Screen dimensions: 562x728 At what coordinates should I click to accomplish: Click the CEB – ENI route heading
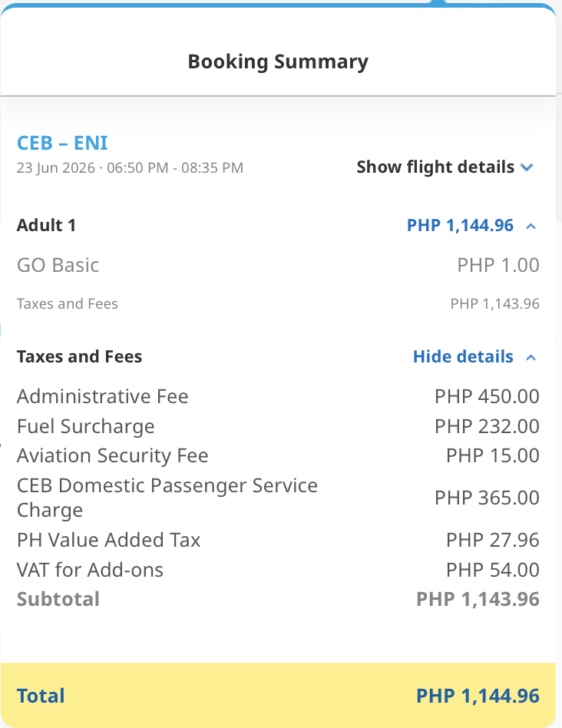(62, 143)
